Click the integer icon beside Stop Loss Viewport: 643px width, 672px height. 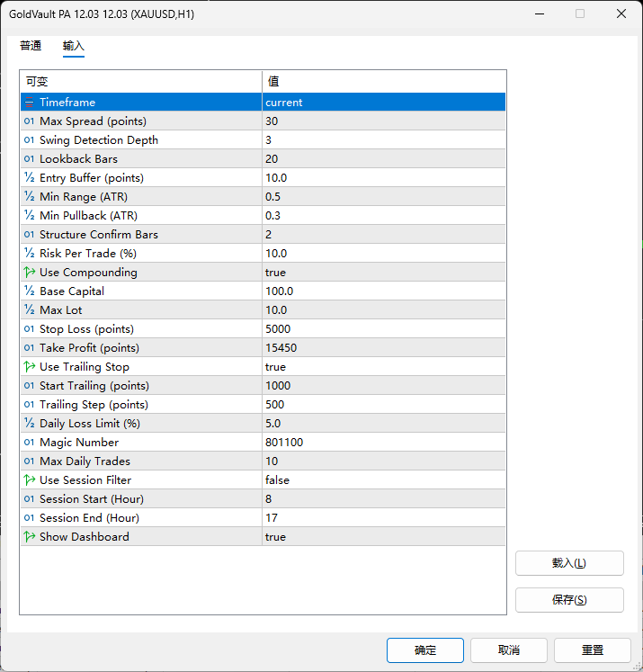[x=29, y=329]
